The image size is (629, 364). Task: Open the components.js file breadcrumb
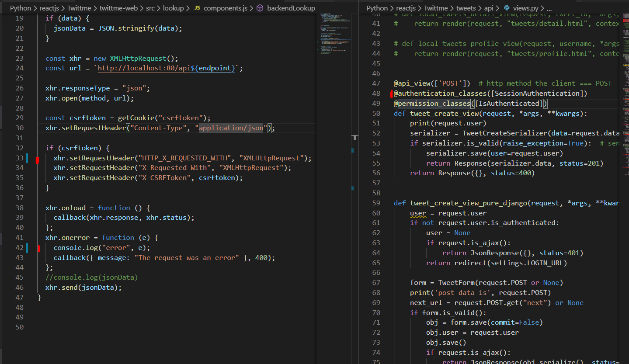[226, 8]
